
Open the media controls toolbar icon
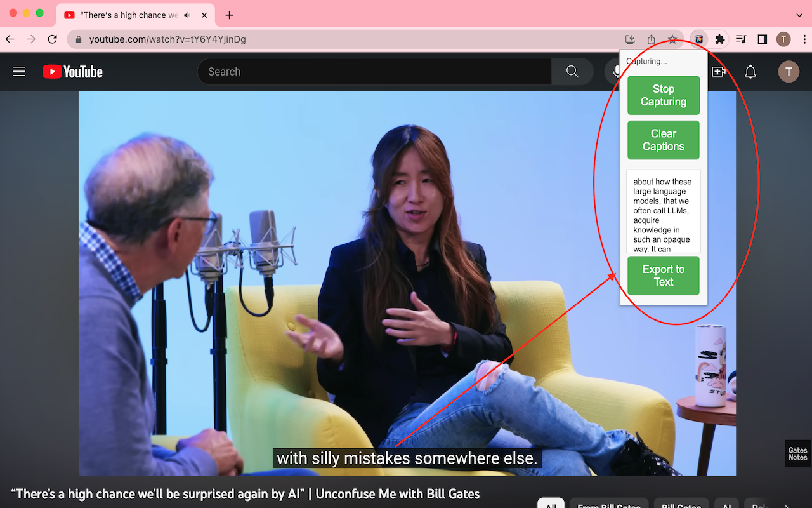pyautogui.click(x=741, y=39)
